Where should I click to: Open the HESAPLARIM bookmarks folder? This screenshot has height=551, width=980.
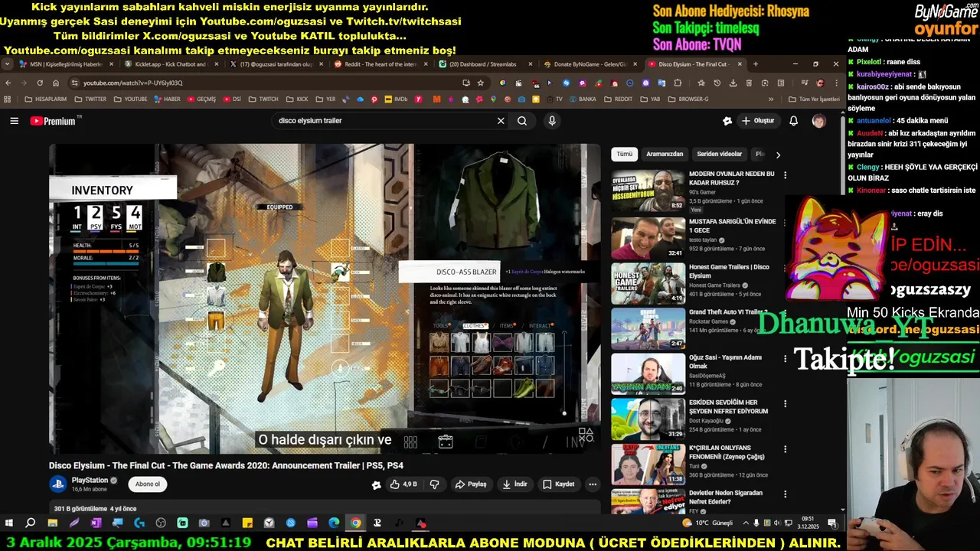point(45,99)
